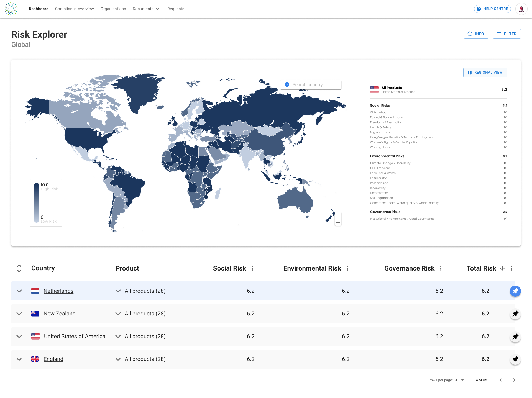This screenshot has height=398, width=532.
Task: Pin the England row
Action: coord(515,359)
